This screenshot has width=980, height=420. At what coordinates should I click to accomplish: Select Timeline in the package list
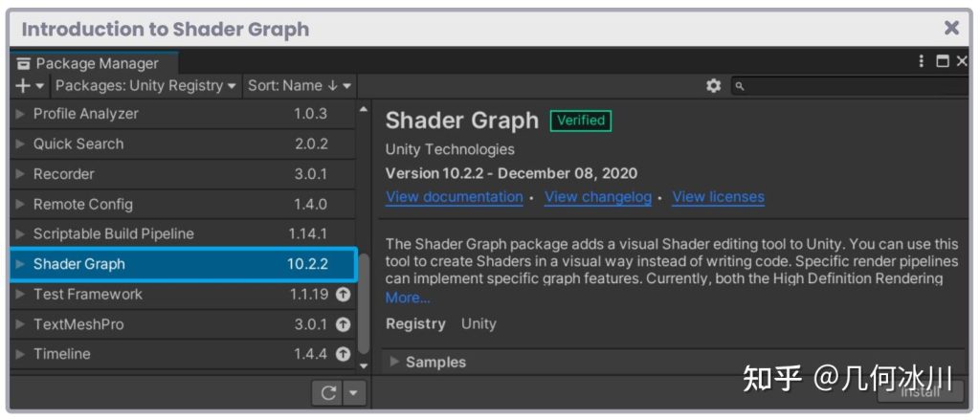(183, 354)
